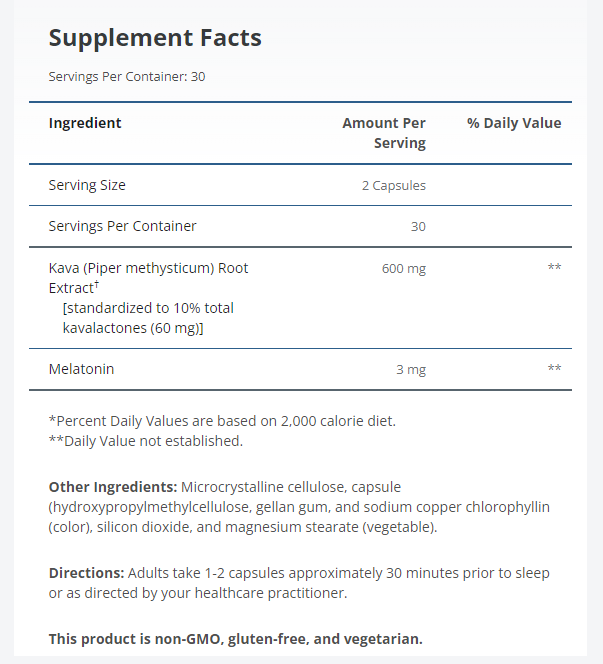
Task: Click the '2 Capsules' value
Action: pos(394,185)
